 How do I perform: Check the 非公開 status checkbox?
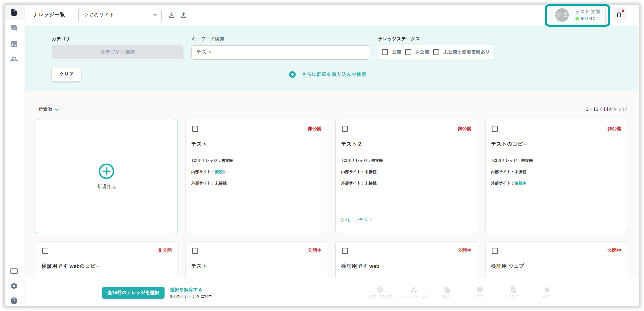tap(408, 52)
